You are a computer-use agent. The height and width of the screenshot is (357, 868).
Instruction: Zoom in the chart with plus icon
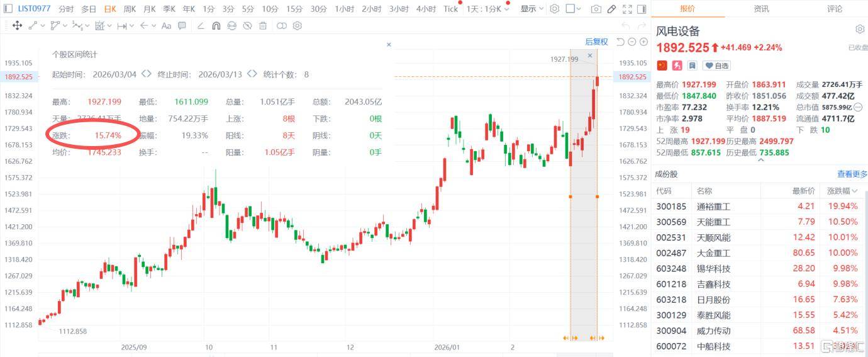(x=643, y=42)
